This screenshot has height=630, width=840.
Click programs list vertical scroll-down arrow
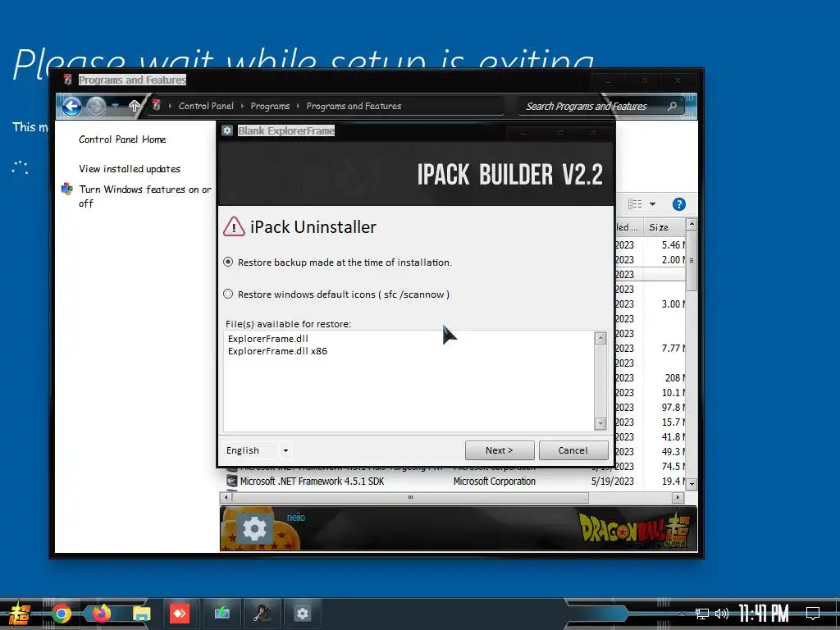(692, 483)
